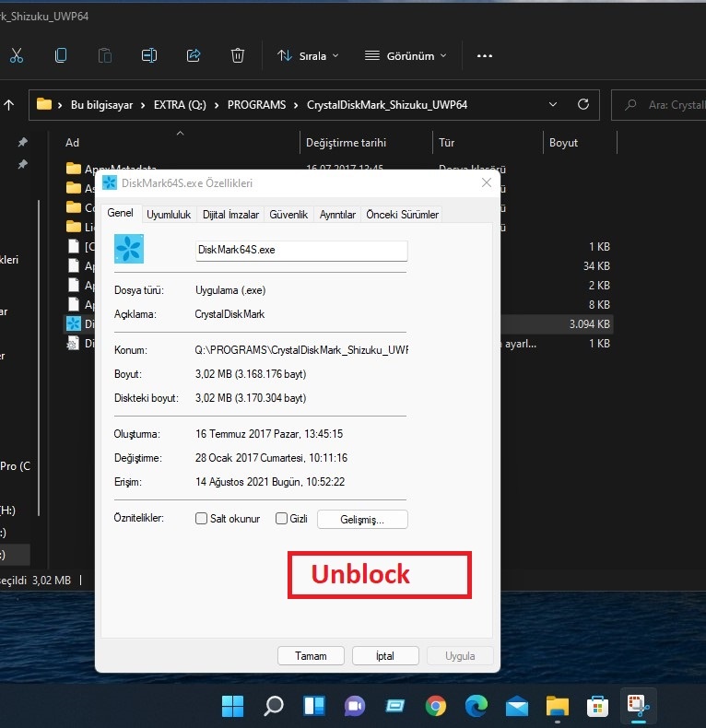Switch to the Uyumluluk tab

tap(169, 215)
